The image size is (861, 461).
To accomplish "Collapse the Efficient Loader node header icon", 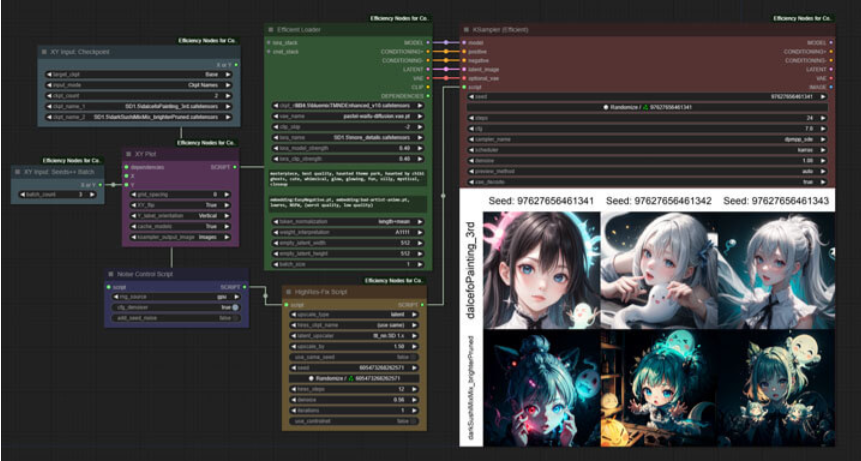I will (x=271, y=30).
